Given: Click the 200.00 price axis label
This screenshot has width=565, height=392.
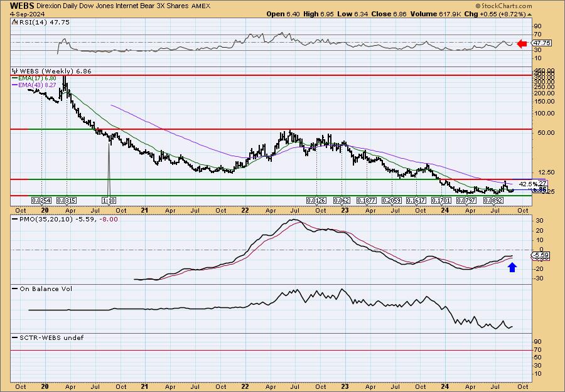Looking at the screenshot, I should tap(545, 93).
